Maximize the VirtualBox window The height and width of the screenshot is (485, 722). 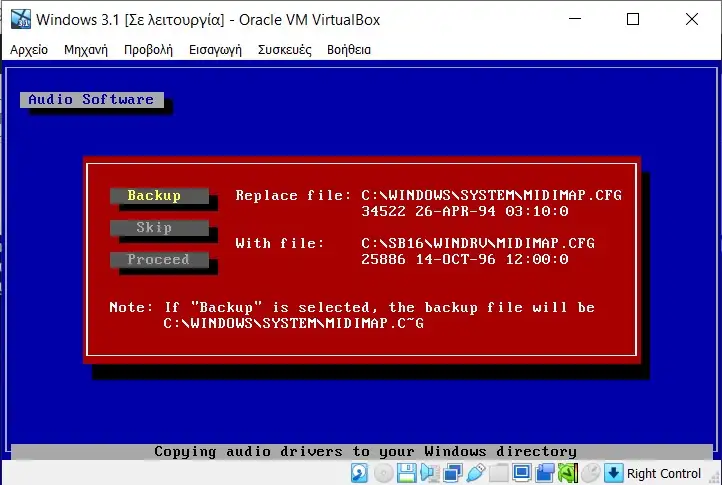pos(633,19)
